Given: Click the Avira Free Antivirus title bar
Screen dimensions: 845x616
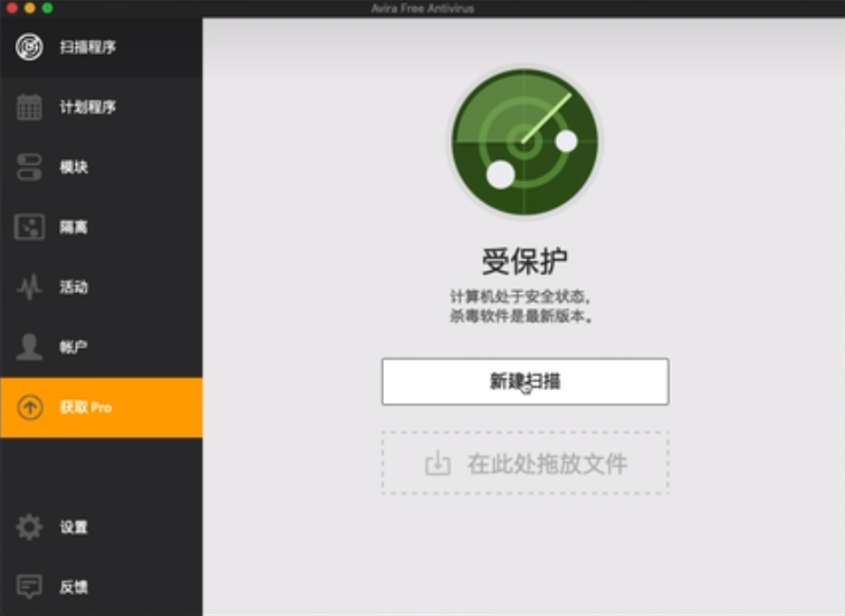Looking at the screenshot, I should pos(422,8).
